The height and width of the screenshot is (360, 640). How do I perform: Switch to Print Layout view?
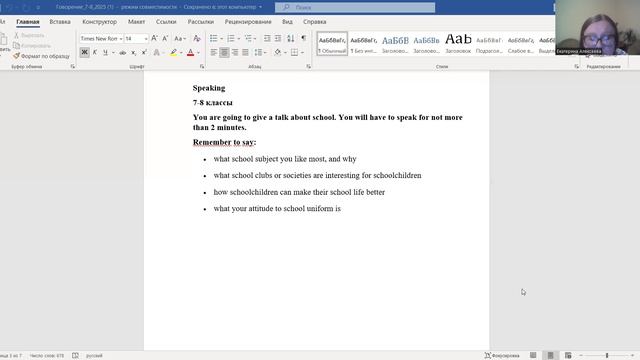(x=550, y=356)
